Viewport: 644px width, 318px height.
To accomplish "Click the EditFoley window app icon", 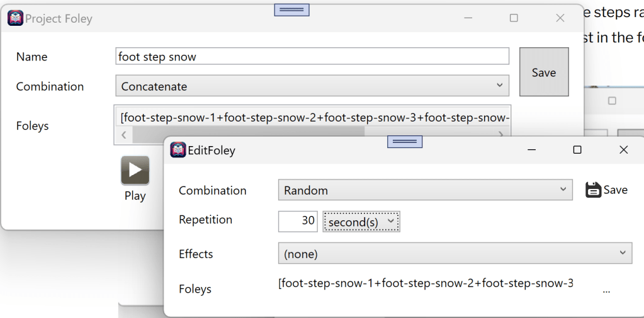I will tap(178, 150).
